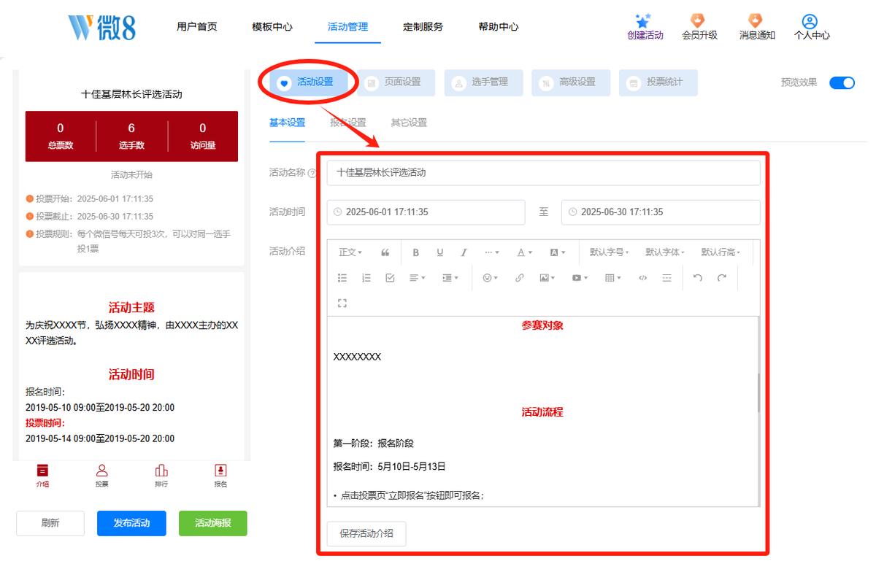The width and height of the screenshot is (876, 588).
Task: Go to 模板中心 in top navigation
Action: pyautogui.click(x=272, y=27)
